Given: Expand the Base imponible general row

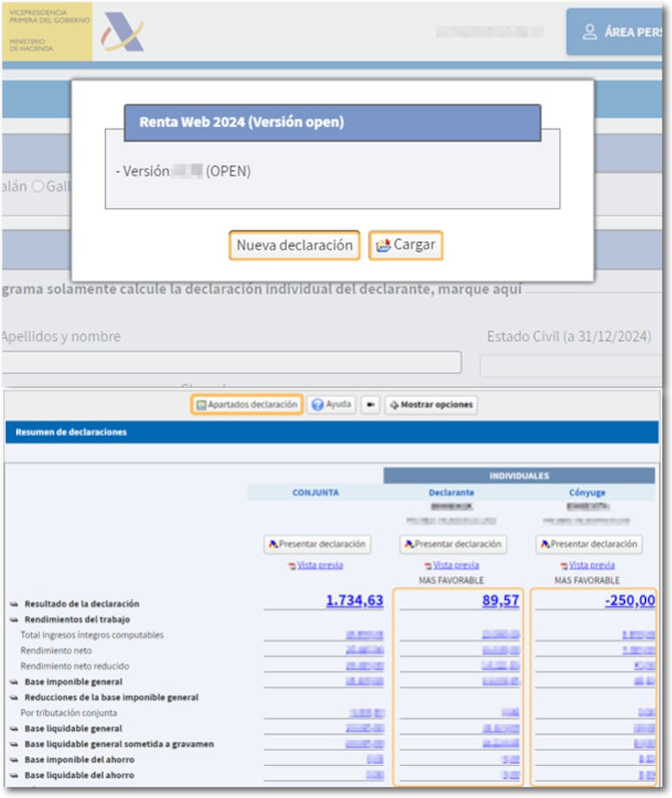Looking at the screenshot, I should [x=13, y=682].
